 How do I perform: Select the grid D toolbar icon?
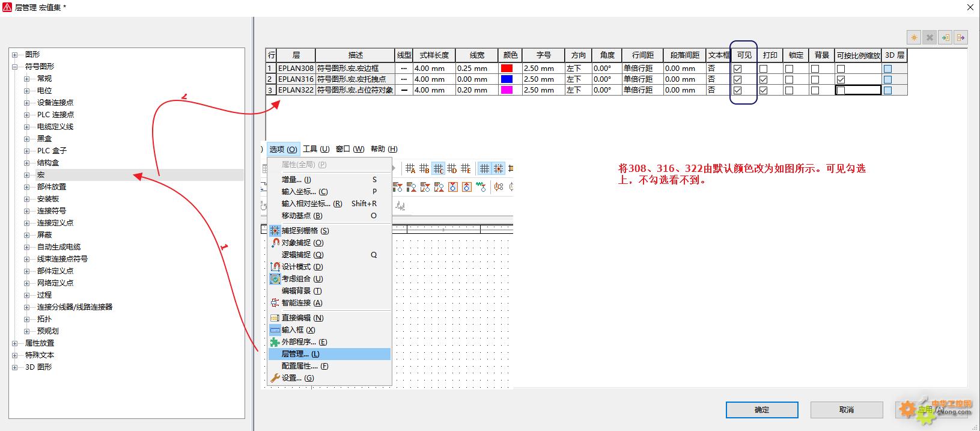(x=452, y=169)
